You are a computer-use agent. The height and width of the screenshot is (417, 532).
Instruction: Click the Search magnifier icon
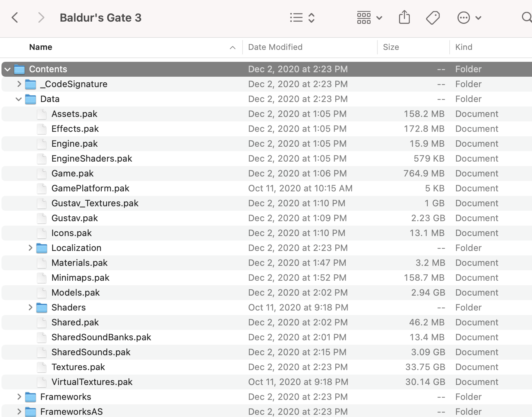(526, 17)
